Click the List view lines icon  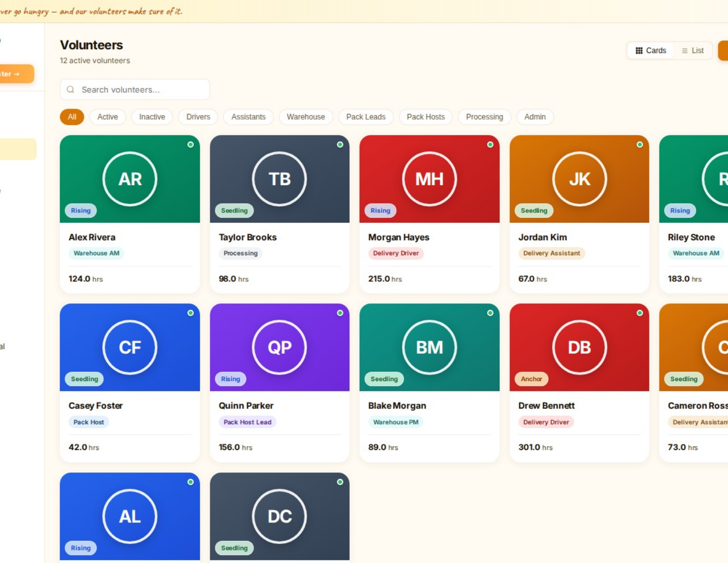685,51
